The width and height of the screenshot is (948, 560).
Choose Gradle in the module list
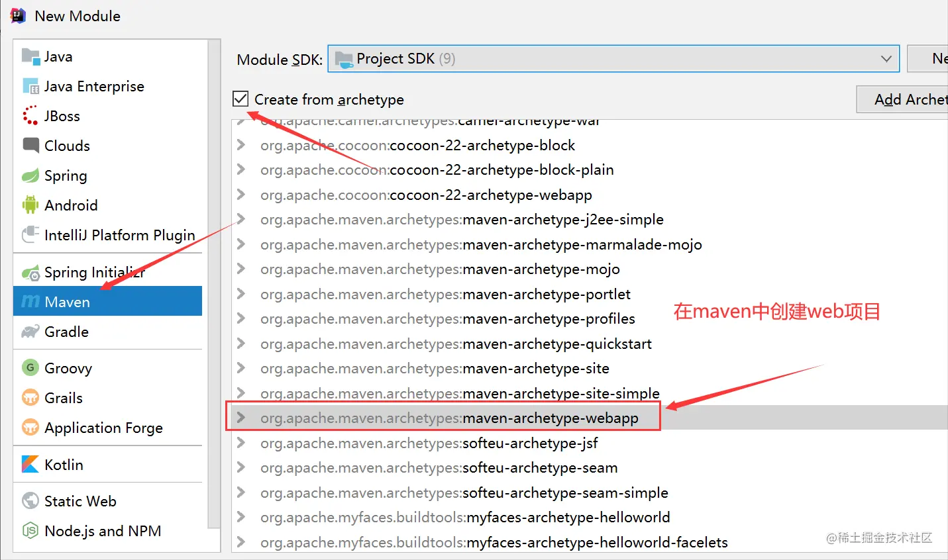click(x=107, y=332)
